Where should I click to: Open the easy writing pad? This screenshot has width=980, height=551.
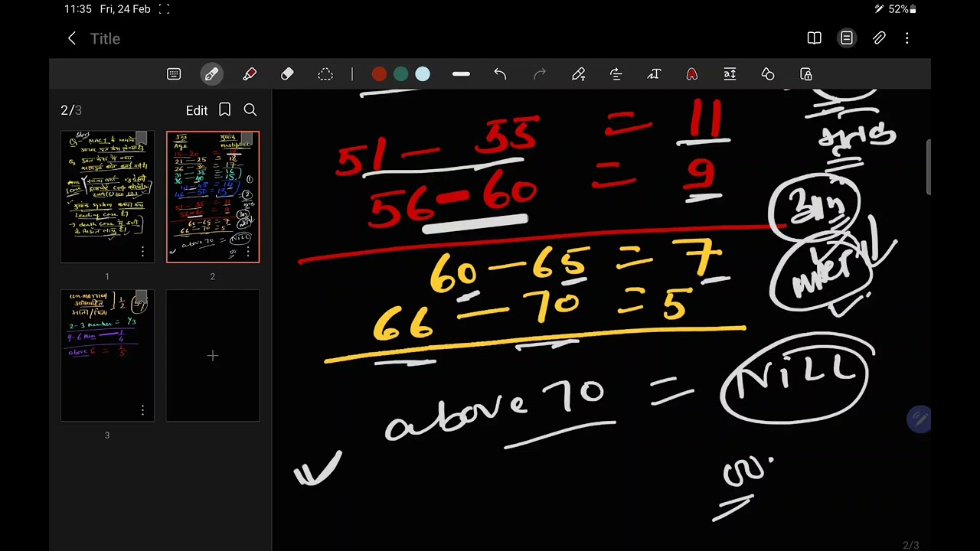tap(730, 74)
